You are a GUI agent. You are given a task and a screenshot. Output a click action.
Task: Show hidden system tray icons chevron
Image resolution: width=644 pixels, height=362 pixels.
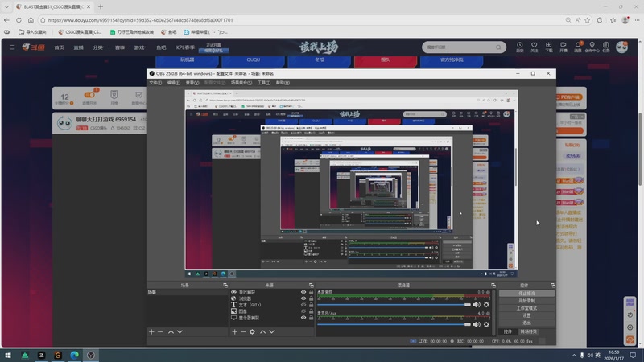(x=574, y=355)
